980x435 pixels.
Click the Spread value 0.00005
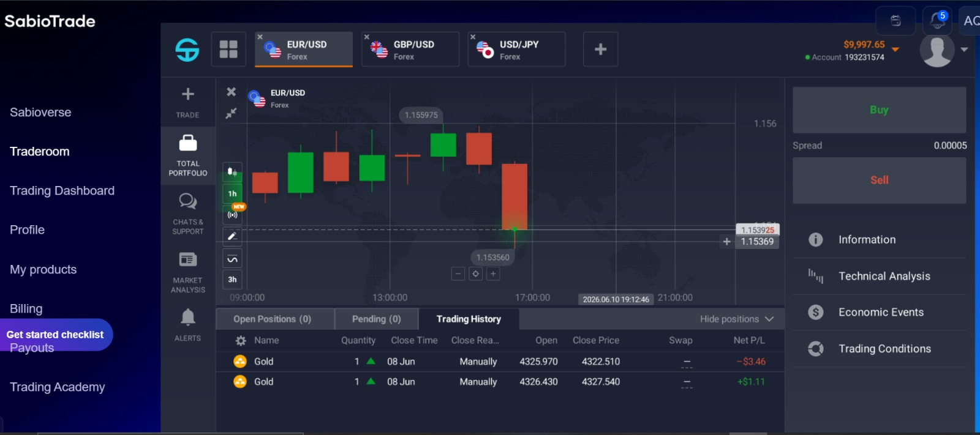click(950, 146)
